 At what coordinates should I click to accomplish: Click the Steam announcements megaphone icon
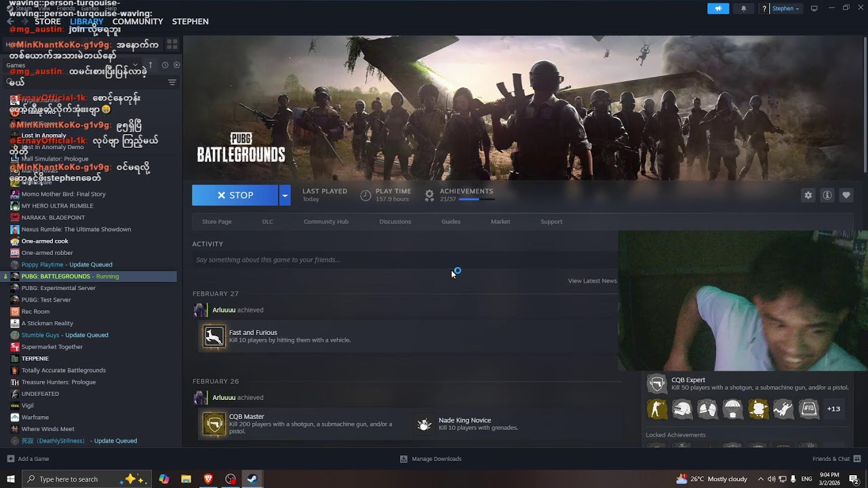pyautogui.click(x=718, y=8)
